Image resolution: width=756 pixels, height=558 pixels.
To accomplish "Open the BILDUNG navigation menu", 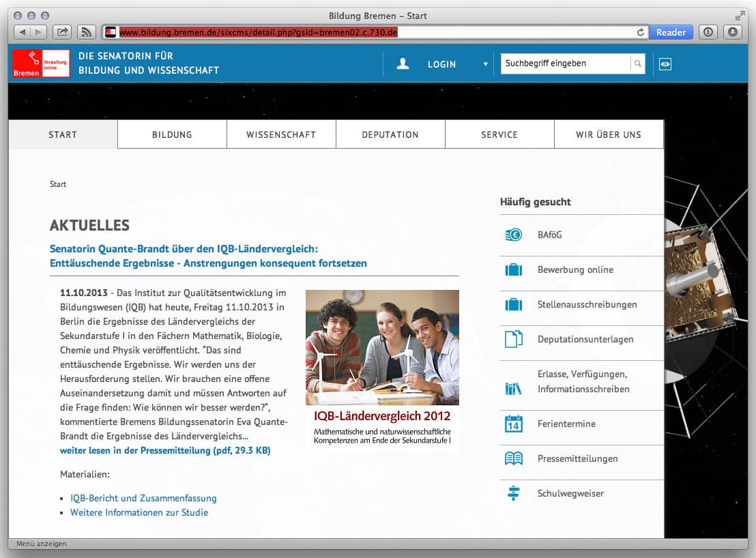I will point(172,134).
